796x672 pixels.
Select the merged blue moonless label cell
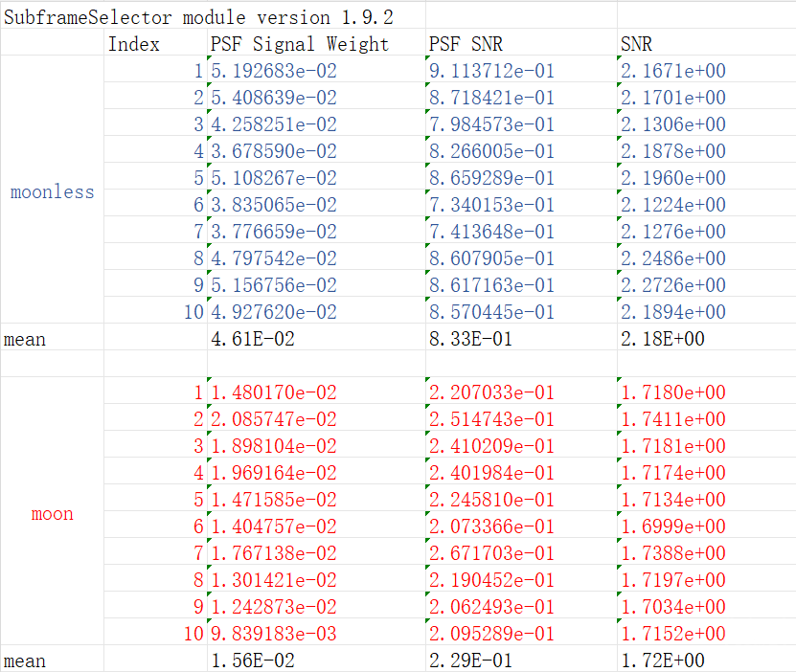tap(53, 191)
